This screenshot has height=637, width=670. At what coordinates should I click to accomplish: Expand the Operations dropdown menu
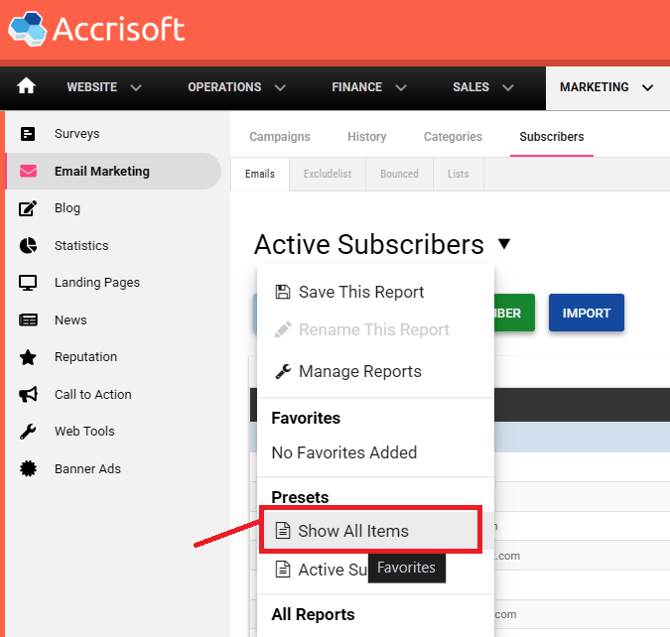point(236,88)
